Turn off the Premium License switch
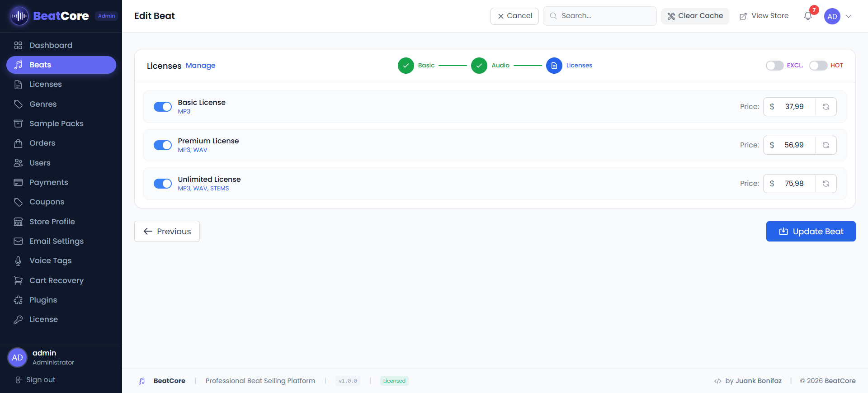The height and width of the screenshot is (393, 868). pyautogui.click(x=163, y=145)
